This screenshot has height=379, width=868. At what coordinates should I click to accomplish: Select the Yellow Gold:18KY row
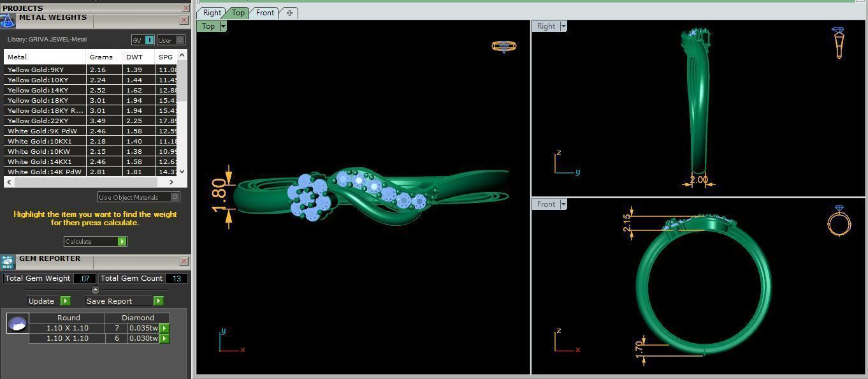(91, 100)
